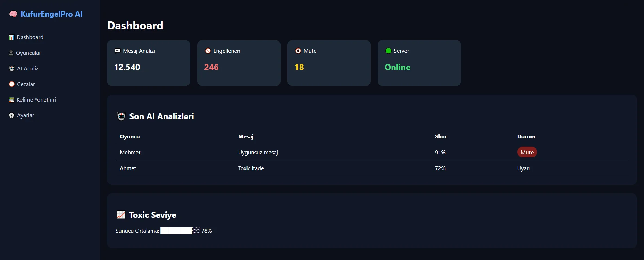Click the Cezalar prohibition icon in sidebar
Screen dimensions: 644x260
pos(11,84)
